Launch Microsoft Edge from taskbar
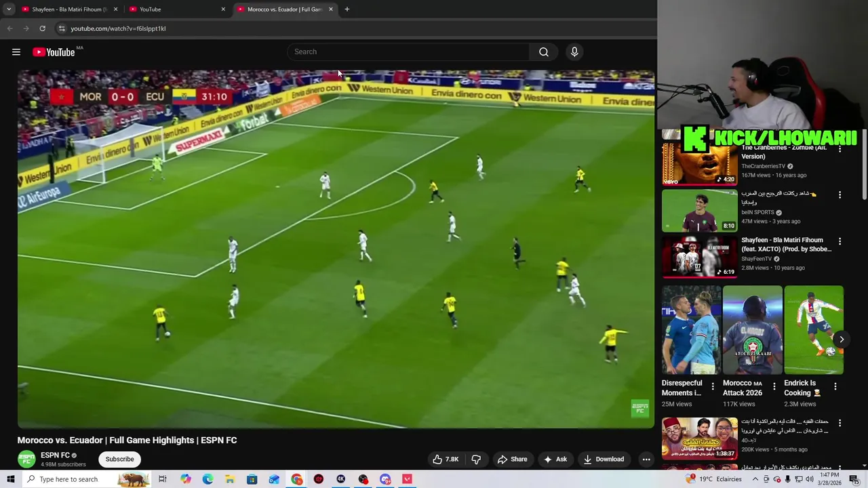 pos(208,479)
